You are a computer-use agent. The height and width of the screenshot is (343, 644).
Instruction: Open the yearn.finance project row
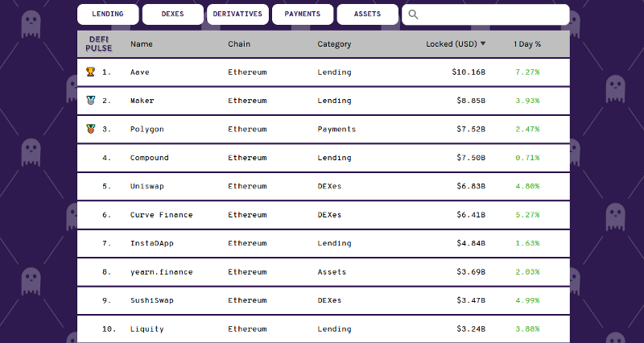click(x=324, y=272)
